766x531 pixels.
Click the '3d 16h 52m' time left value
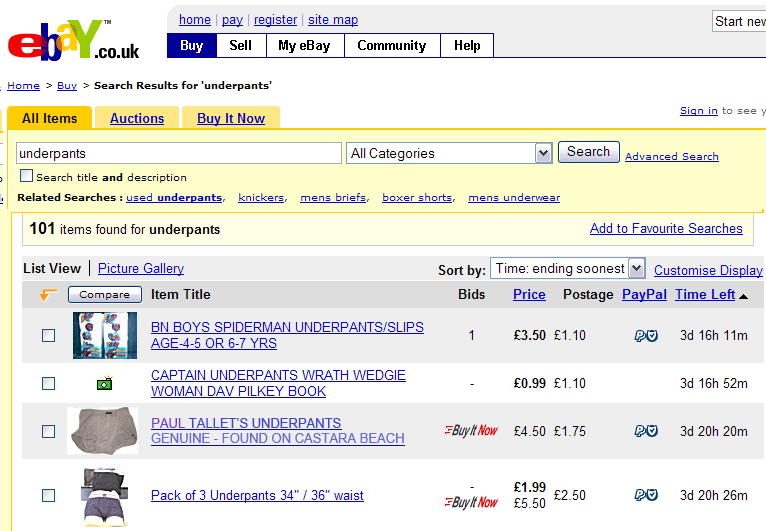[x=714, y=383]
